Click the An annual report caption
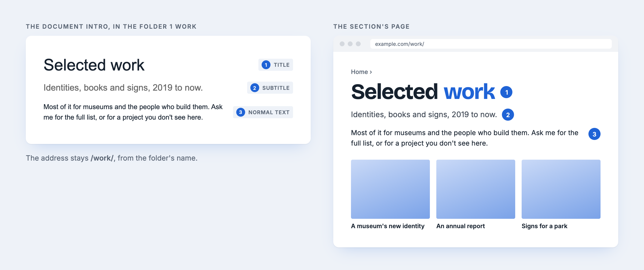Image resolution: width=644 pixels, height=270 pixels. pyautogui.click(x=460, y=226)
